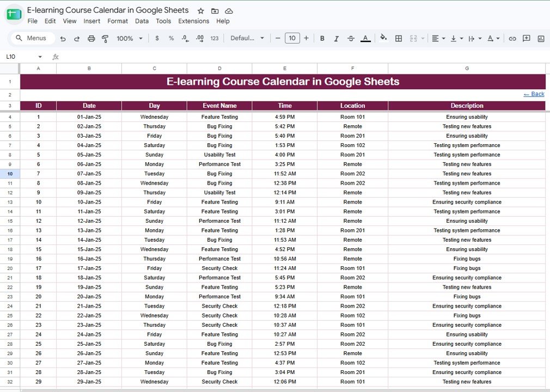Toggle strikethrough formatting
This screenshot has width=550, height=392.
point(351,39)
